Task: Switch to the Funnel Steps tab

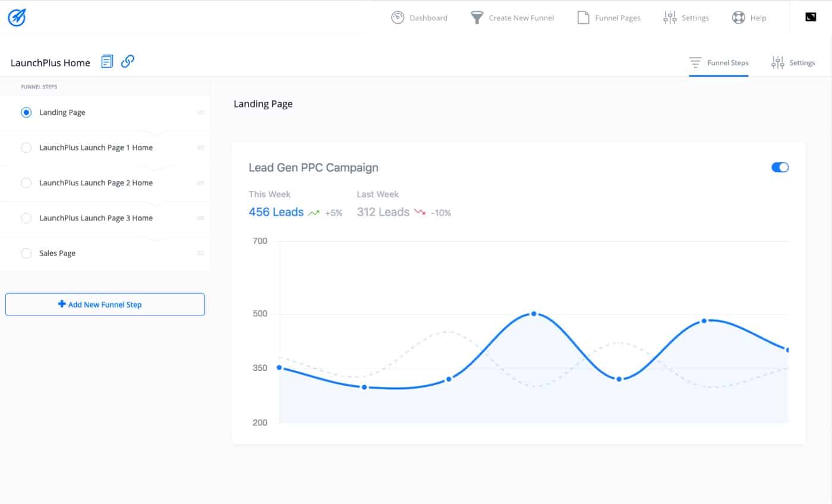Action: pyautogui.click(x=718, y=62)
